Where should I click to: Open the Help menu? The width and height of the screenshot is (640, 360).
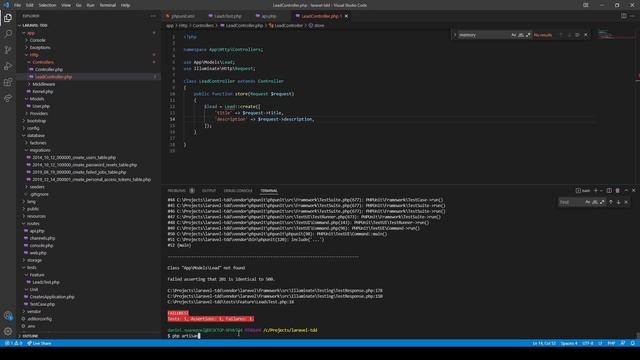(x=125, y=5)
